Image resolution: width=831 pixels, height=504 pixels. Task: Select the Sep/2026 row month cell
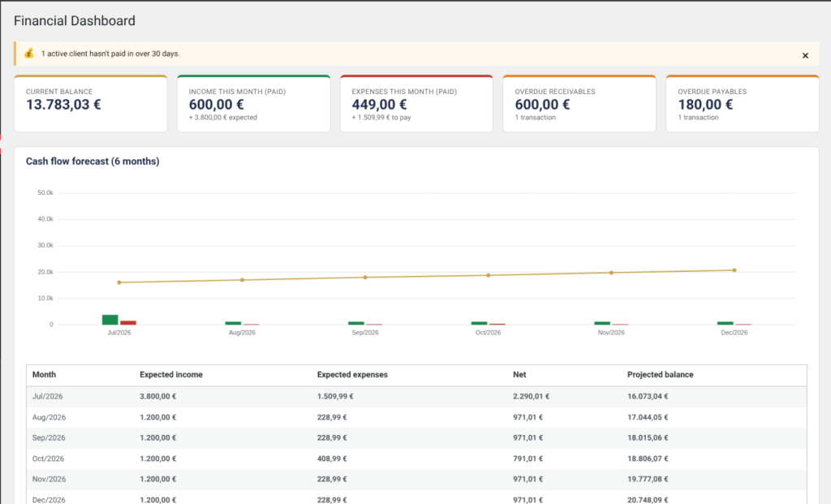(49, 437)
